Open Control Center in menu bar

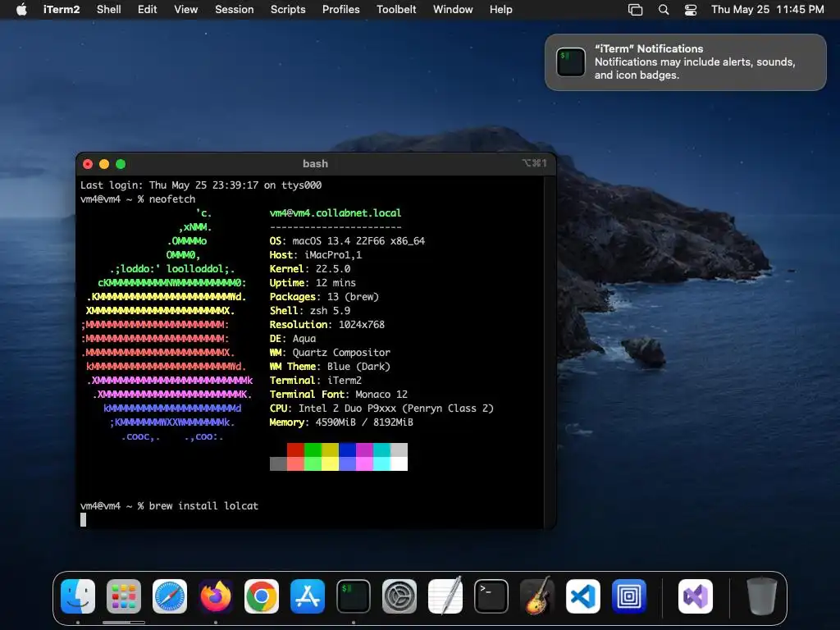pos(691,10)
